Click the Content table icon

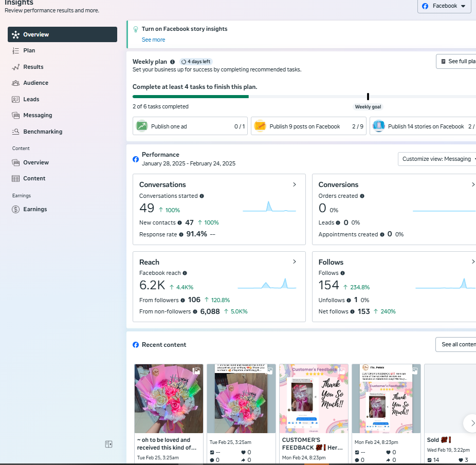point(15,178)
